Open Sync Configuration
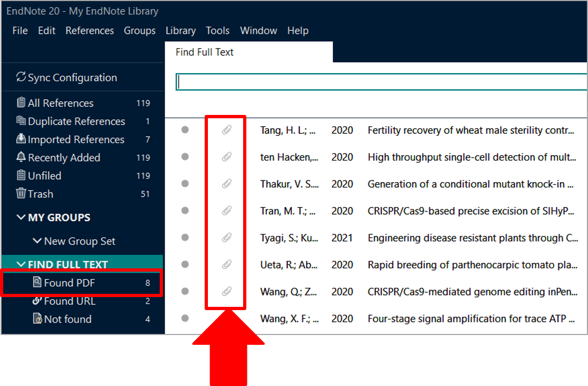The height and width of the screenshot is (386, 588). coord(72,78)
